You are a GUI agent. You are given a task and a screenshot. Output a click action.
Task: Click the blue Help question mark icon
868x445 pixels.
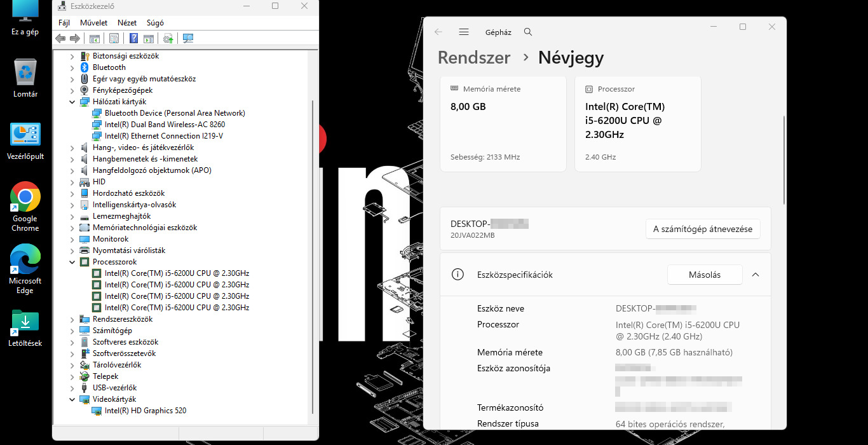pyautogui.click(x=133, y=39)
